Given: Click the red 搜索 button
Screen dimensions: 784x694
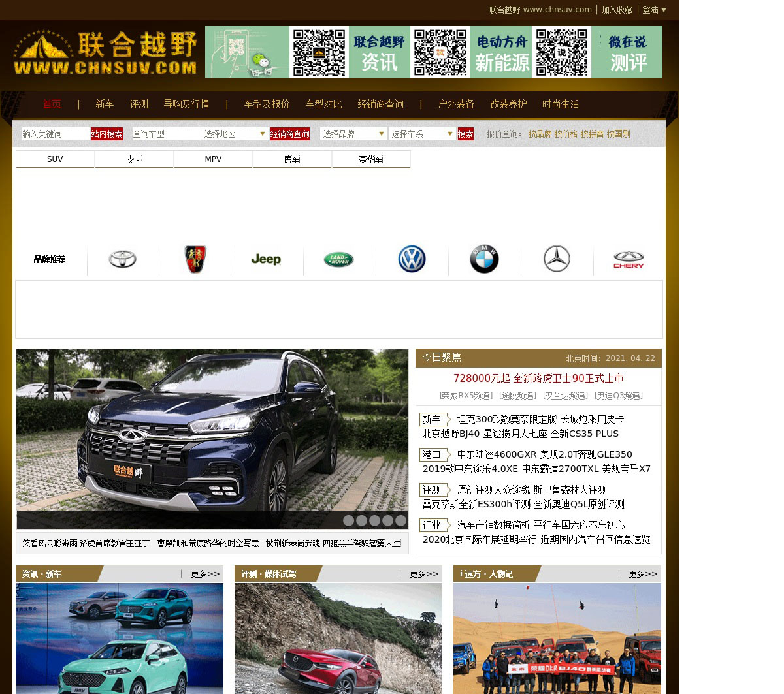Looking at the screenshot, I should pos(466,134).
